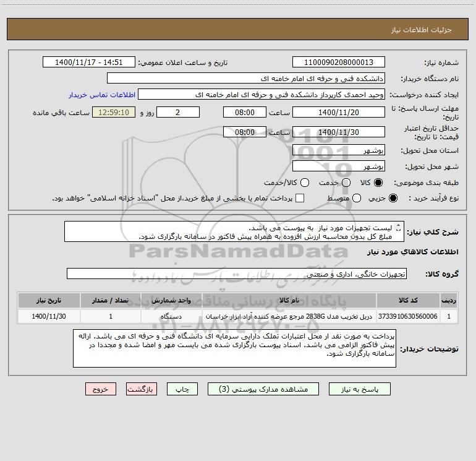Click the buyer organization name field
This screenshot has height=461, width=476.
point(246,79)
